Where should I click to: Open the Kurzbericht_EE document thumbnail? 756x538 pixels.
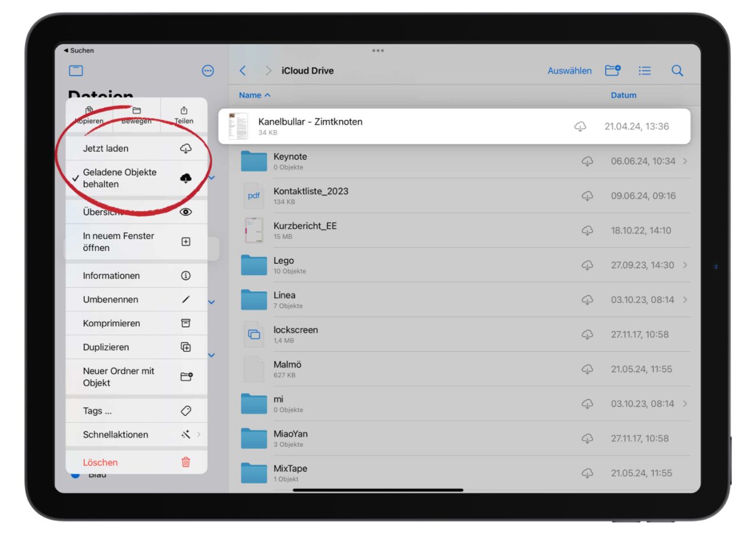pos(254,231)
